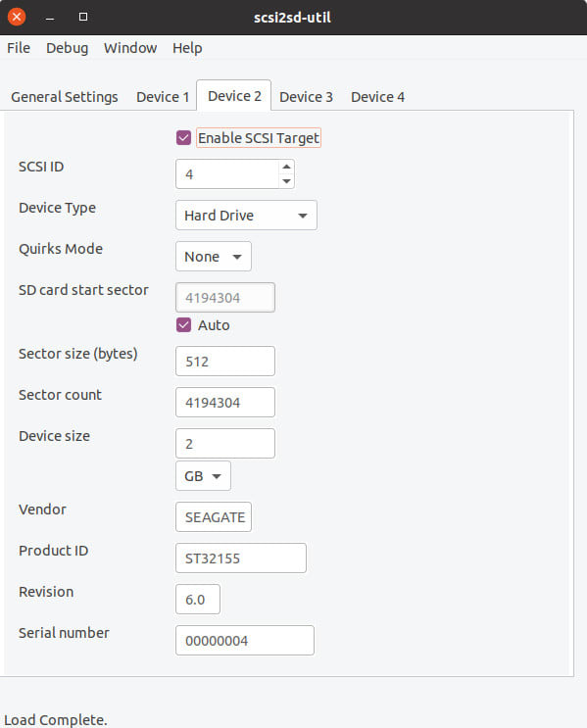Screen dimensions: 587x728
Task: Click the Device size value field
Action: click(225, 444)
